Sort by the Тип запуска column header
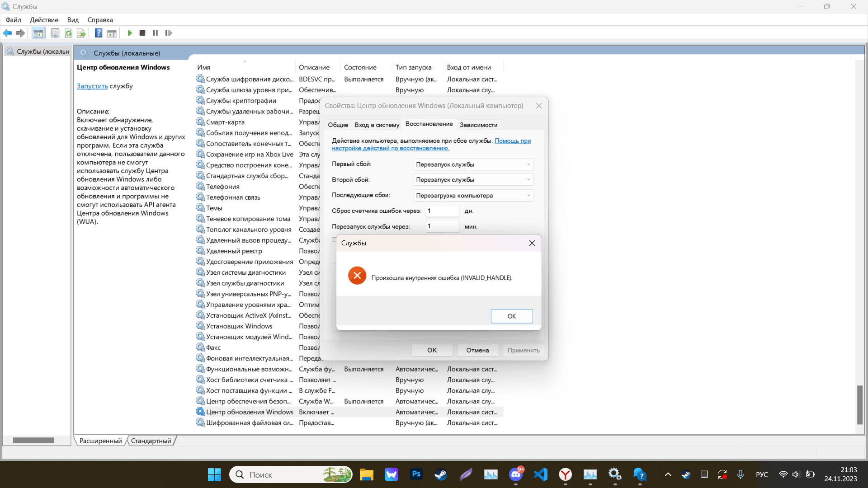The width and height of the screenshot is (868, 488). coord(417,67)
